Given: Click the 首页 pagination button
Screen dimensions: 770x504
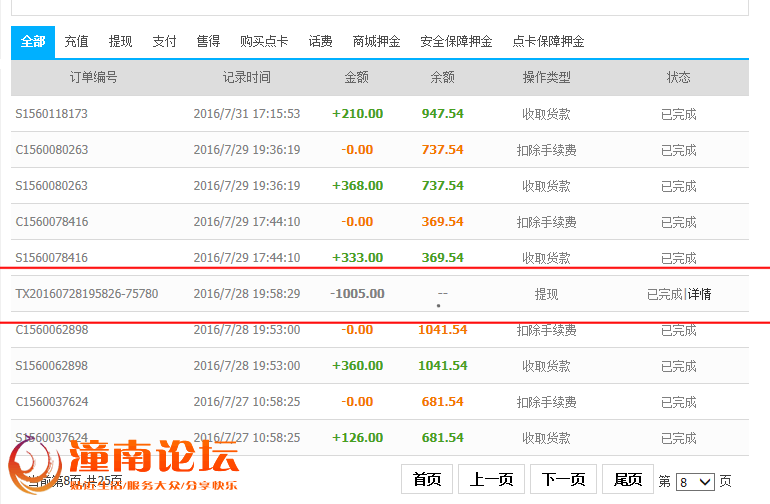Looking at the screenshot, I should [427, 479].
